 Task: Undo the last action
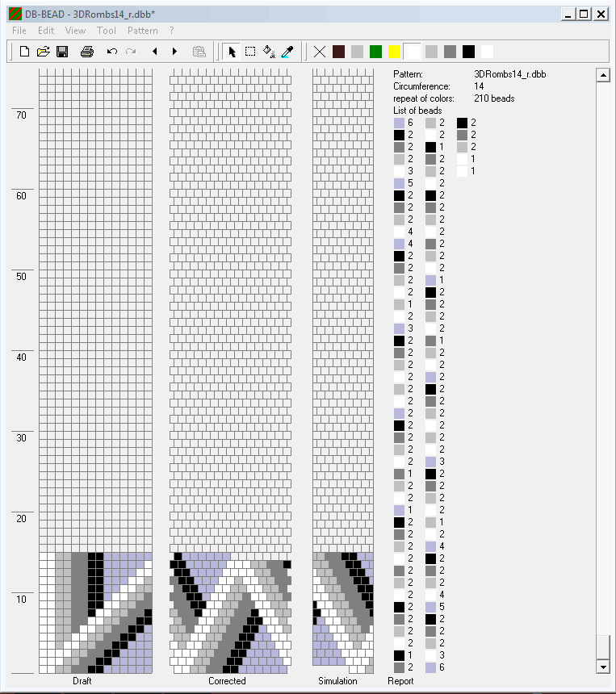(x=112, y=52)
